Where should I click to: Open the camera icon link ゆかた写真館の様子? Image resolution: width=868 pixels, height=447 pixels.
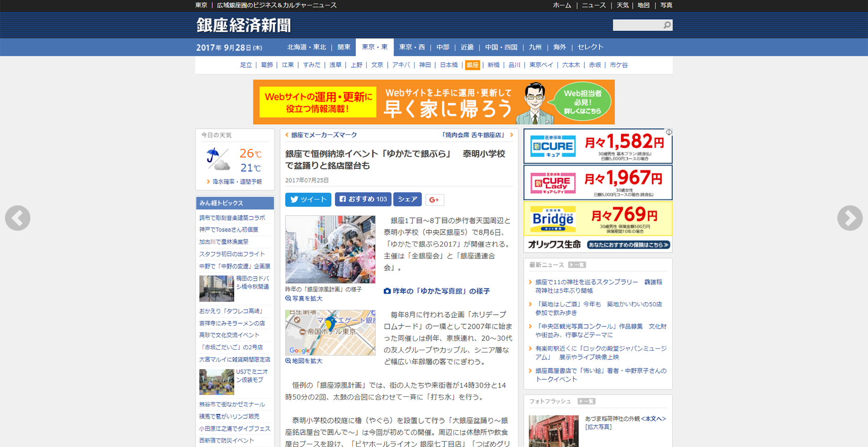coord(437,291)
